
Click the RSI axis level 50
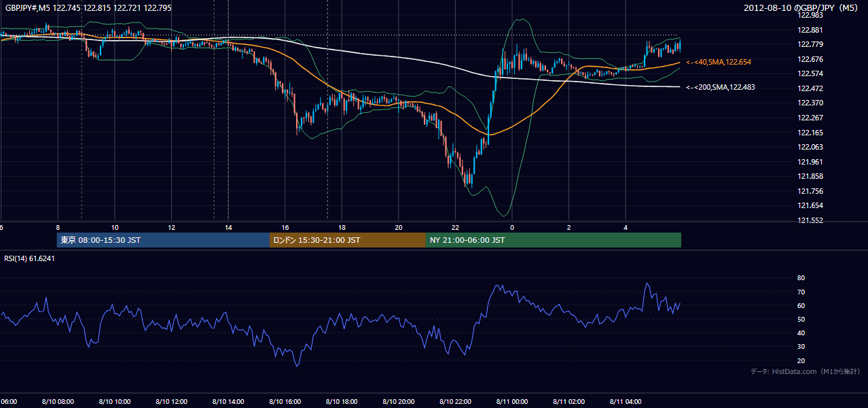point(801,319)
